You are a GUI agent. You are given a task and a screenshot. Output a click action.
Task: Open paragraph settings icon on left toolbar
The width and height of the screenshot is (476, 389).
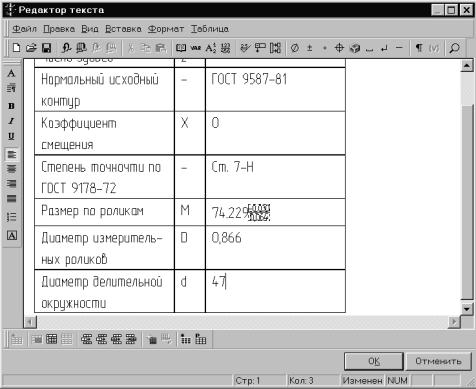coord(11,88)
